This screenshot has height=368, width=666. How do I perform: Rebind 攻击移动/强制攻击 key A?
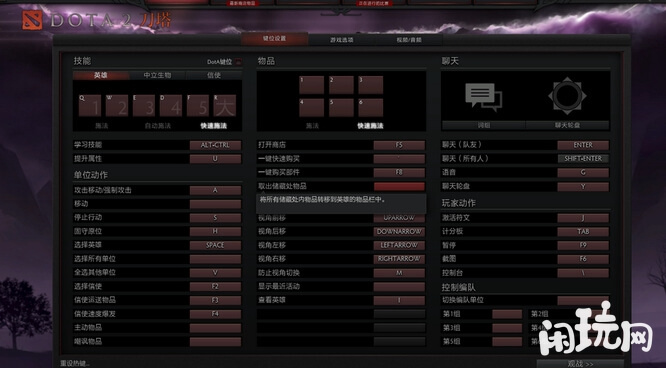click(x=215, y=190)
